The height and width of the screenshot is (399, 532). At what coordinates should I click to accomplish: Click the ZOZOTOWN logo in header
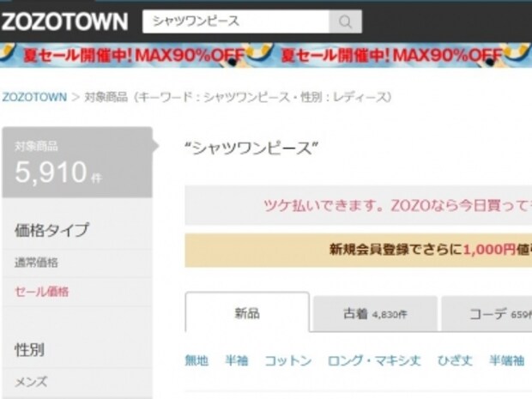[64, 21]
